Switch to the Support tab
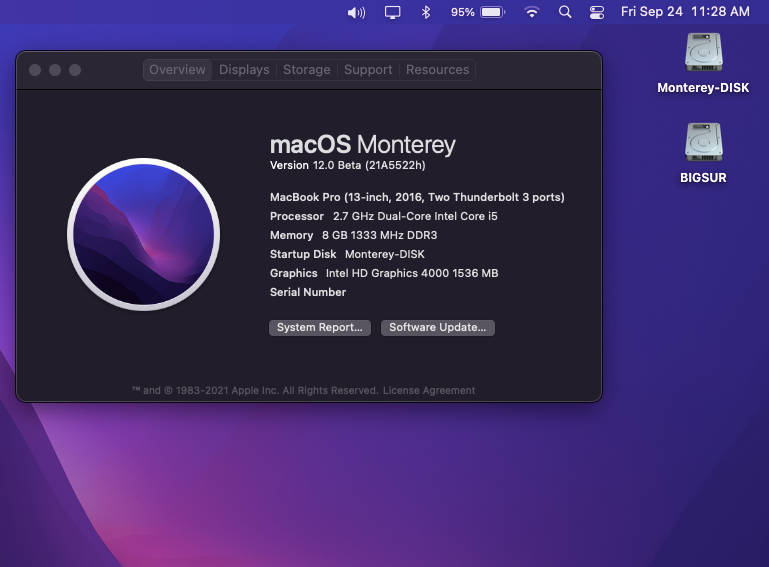769x567 pixels. [368, 70]
